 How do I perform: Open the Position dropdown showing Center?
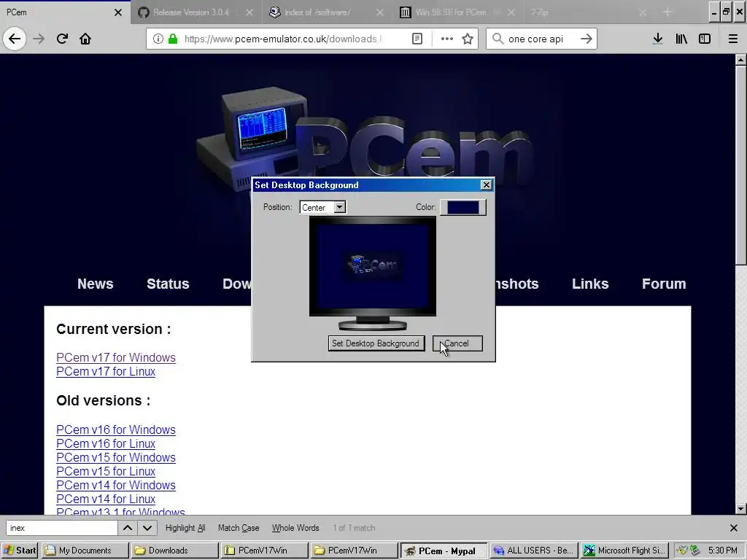(x=322, y=207)
